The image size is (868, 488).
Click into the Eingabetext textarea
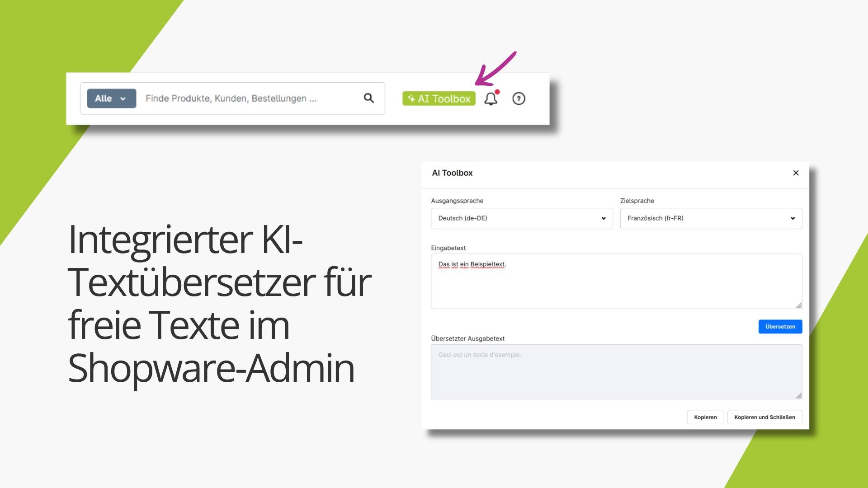pos(616,282)
